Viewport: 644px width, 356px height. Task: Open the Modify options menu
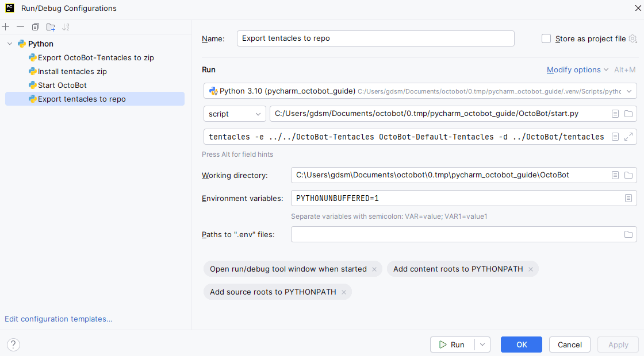point(577,69)
